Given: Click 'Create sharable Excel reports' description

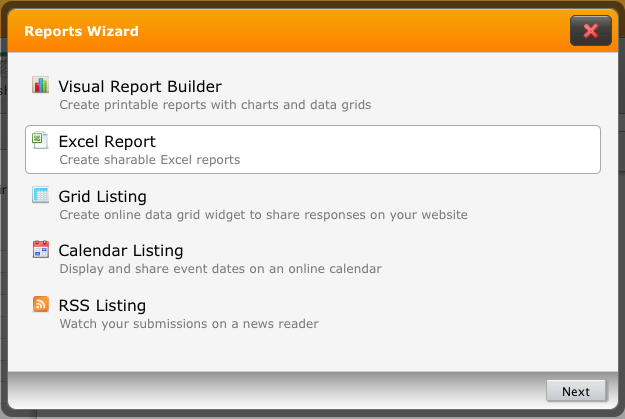Looking at the screenshot, I should 149,159.
